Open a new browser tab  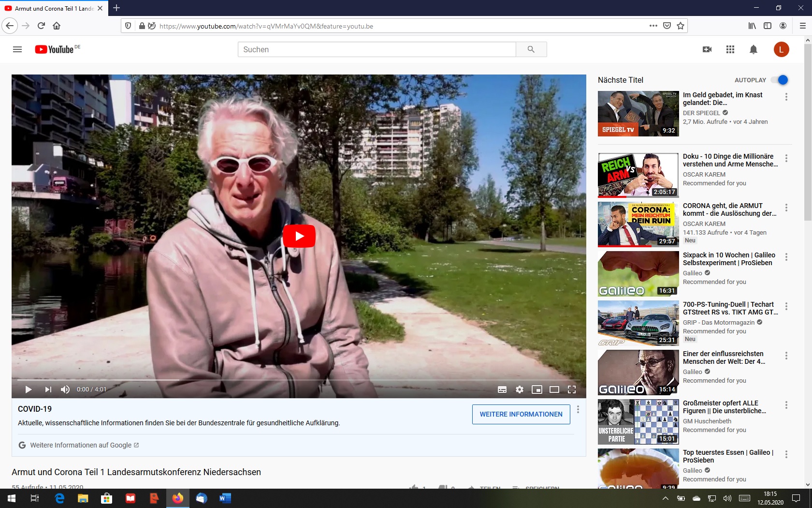(116, 8)
